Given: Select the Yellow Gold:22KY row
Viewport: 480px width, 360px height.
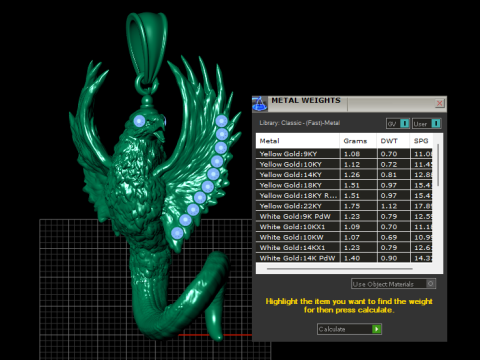Looking at the screenshot, I should click(344, 206).
